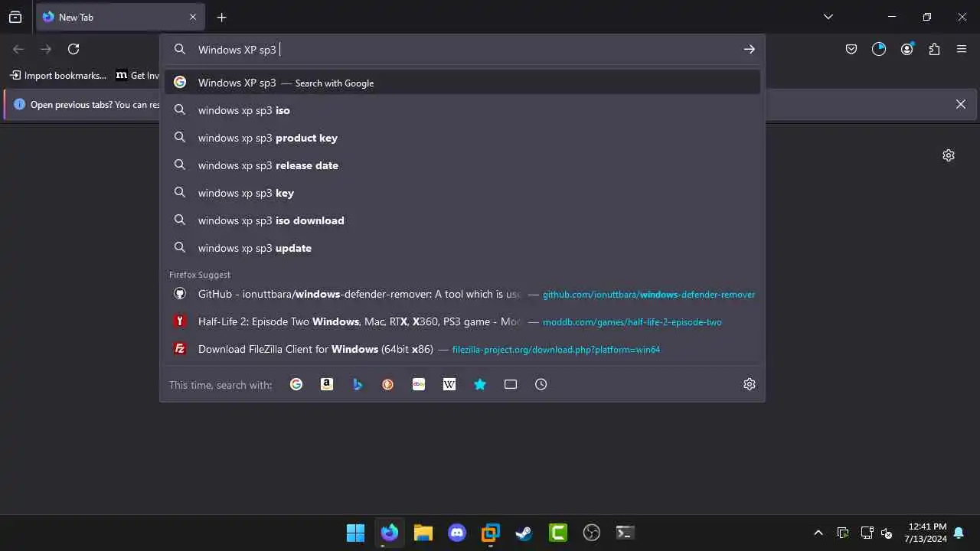Reload the current page
Image resolution: width=980 pixels, height=551 pixels.
pyautogui.click(x=73, y=49)
